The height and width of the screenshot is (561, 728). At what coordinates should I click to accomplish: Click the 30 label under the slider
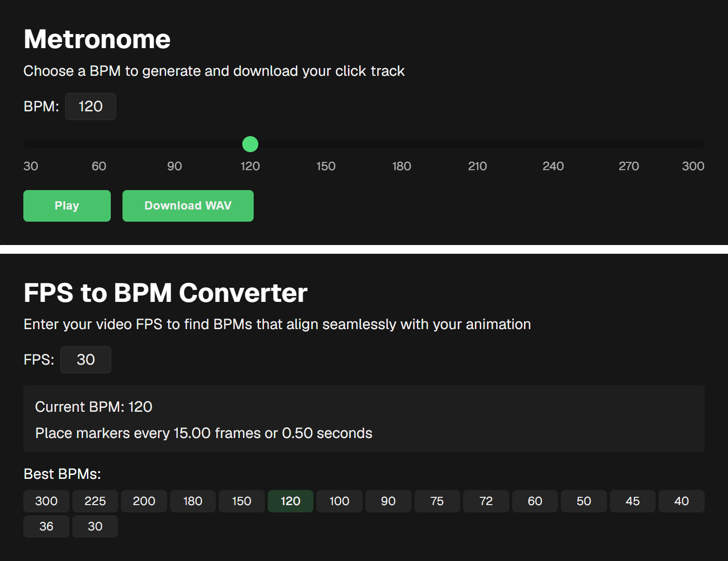click(x=31, y=166)
